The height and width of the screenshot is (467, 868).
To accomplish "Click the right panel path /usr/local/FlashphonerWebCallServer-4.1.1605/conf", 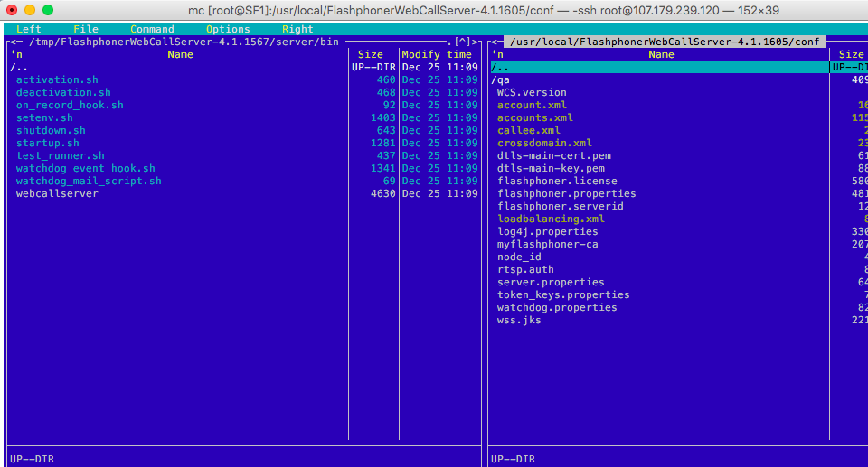I will [665, 42].
